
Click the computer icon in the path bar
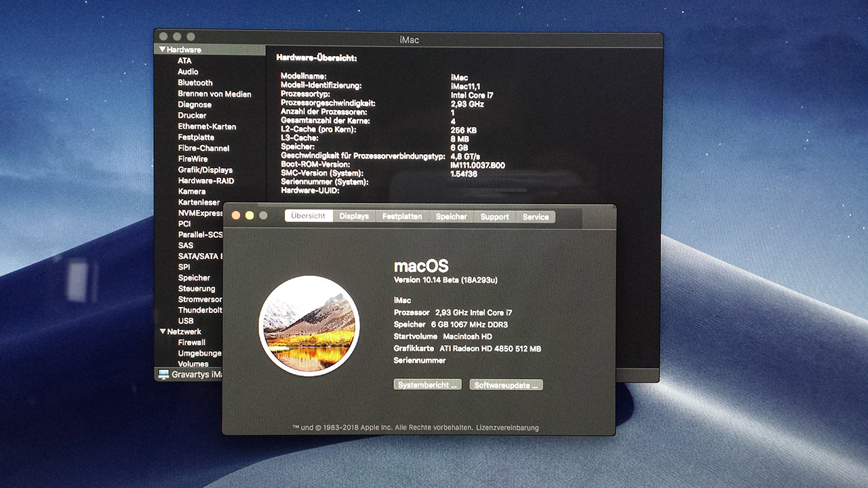pos(163,374)
